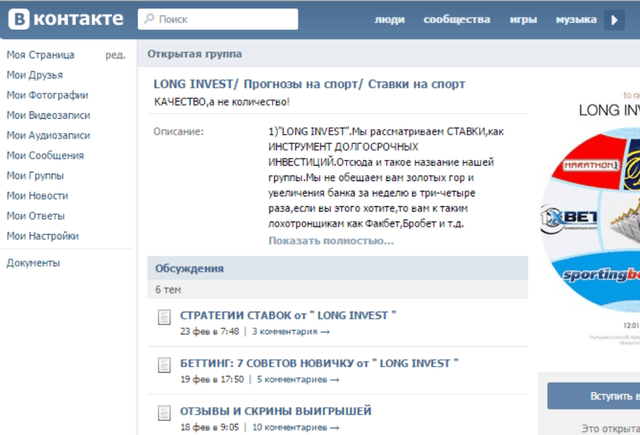View 10 комментариев link
The height and width of the screenshot is (435, 640).
[296, 427]
